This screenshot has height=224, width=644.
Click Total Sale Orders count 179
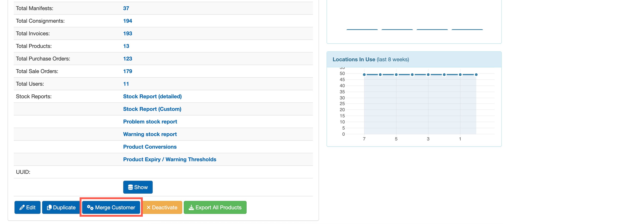pos(128,71)
